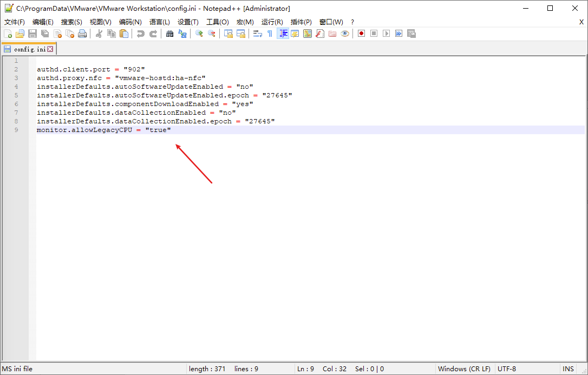Image resolution: width=588 pixels, height=375 pixels.
Task: Open the 插件(P) menu
Action: pyautogui.click(x=301, y=22)
